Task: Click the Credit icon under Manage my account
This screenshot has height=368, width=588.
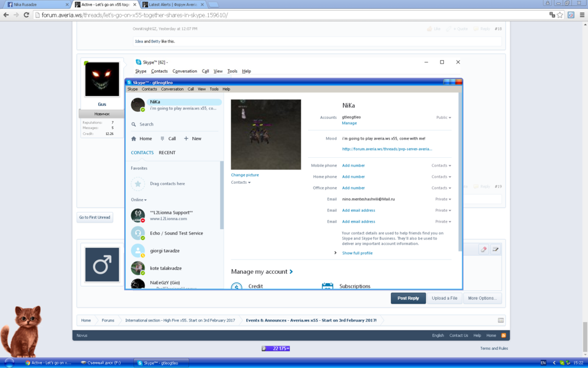Action: (x=236, y=286)
